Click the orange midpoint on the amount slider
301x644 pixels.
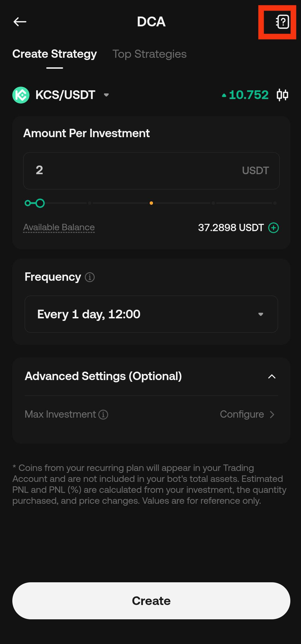pyautogui.click(x=151, y=203)
